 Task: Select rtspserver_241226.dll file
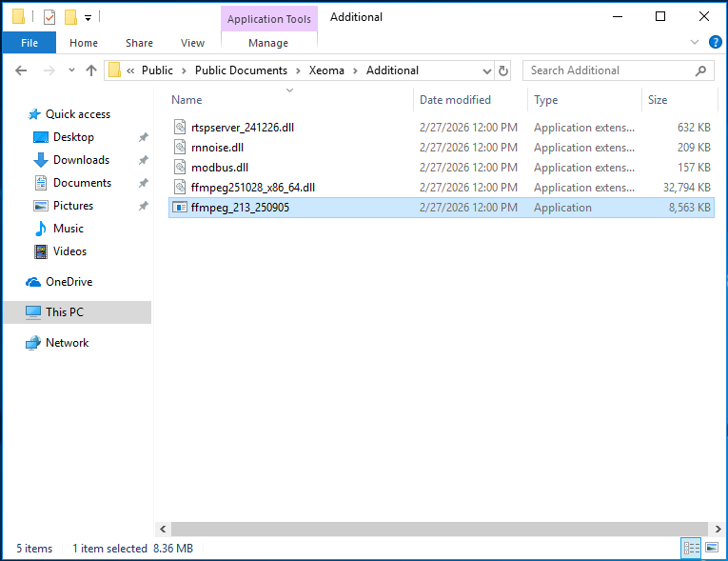pos(441,128)
